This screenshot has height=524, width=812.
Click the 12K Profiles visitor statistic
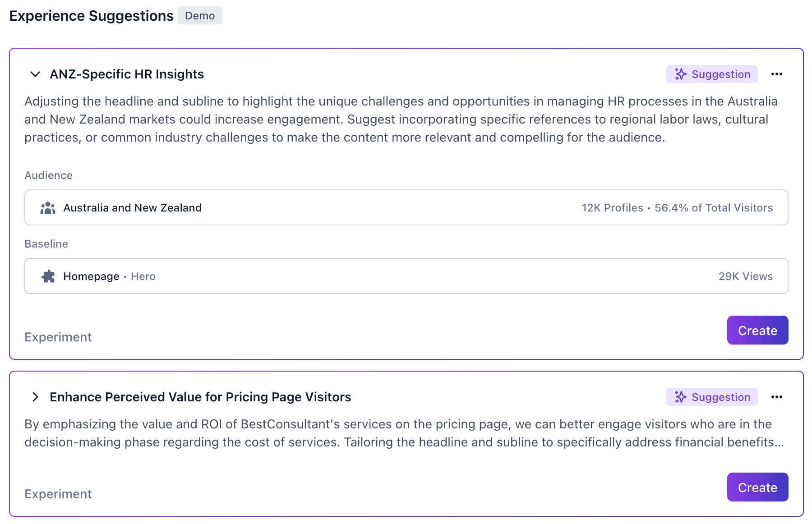click(612, 208)
